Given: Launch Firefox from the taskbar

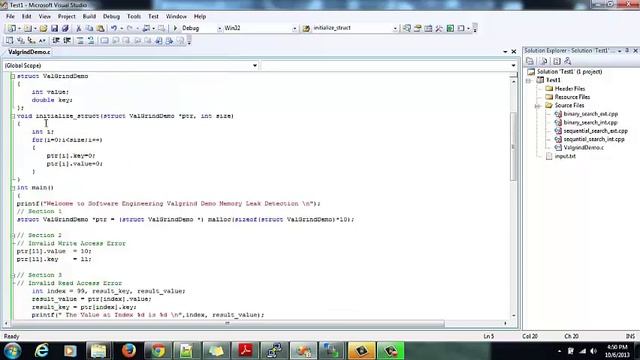Looking at the screenshot, I should tap(129, 351).
